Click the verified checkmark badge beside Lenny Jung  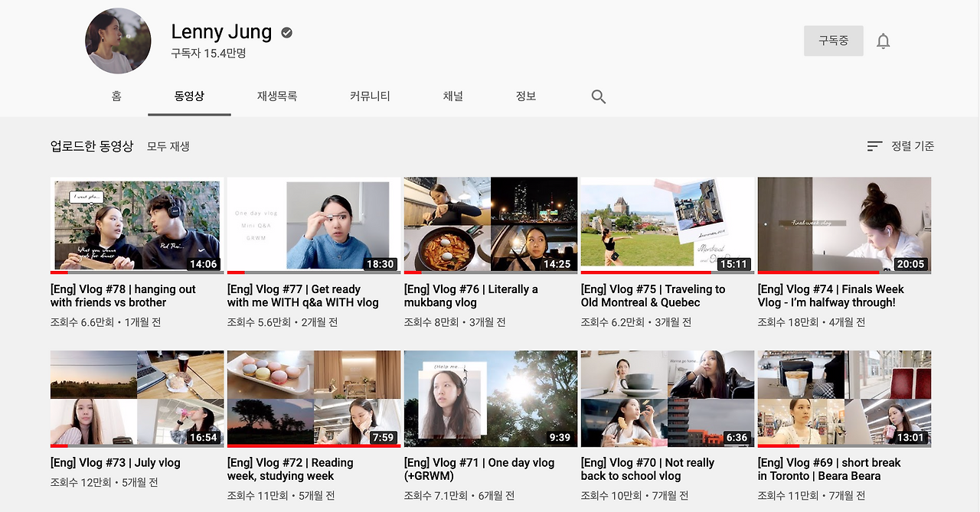pyautogui.click(x=287, y=33)
